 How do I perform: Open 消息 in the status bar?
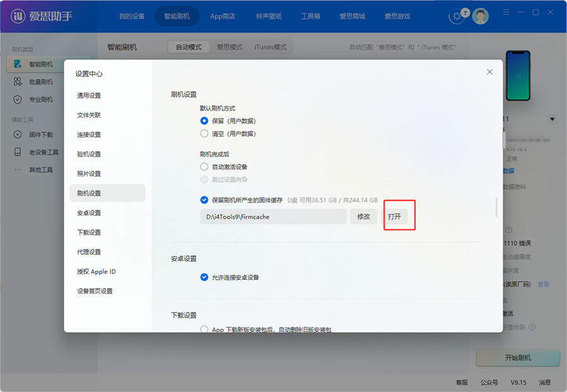point(545,383)
